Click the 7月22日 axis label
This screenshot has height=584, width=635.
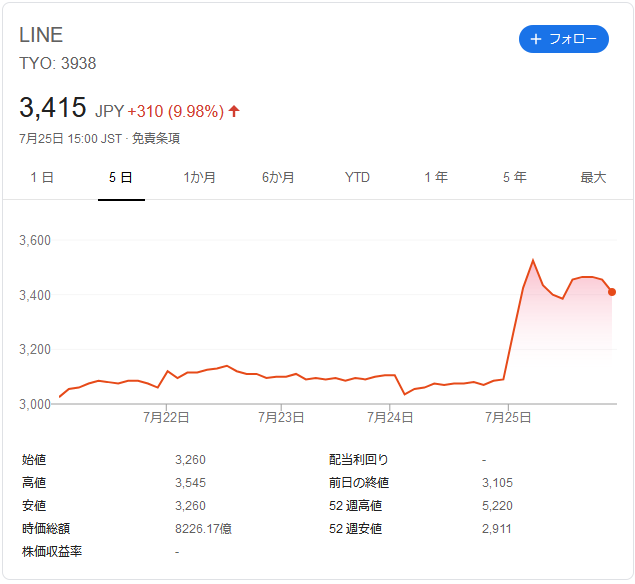(166, 417)
